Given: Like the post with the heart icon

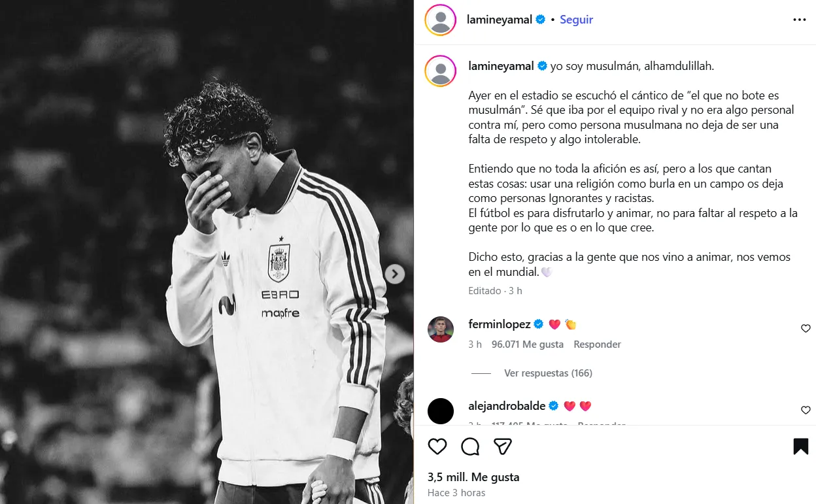Looking at the screenshot, I should click(x=437, y=446).
